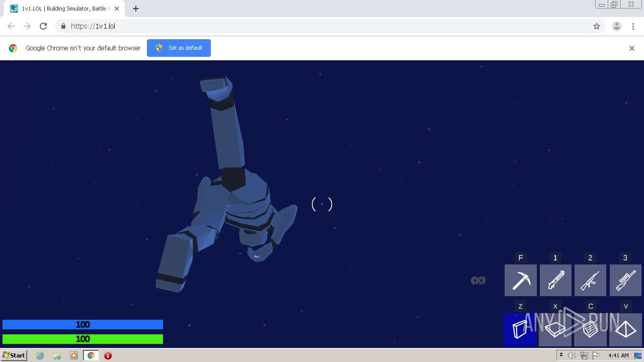The width and height of the screenshot is (644, 362).
Task: Launch Internet Explorer from taskbar
Action: point(40,355)
